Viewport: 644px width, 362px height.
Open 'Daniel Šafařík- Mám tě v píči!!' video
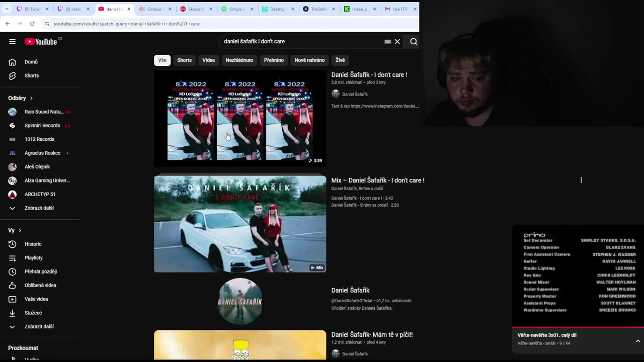tap(372, 335)
